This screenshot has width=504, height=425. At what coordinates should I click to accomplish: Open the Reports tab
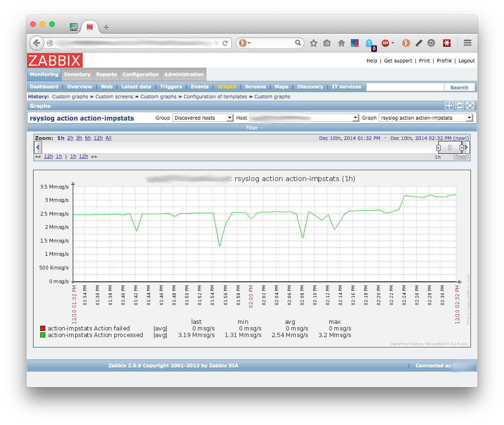(106, 74)
